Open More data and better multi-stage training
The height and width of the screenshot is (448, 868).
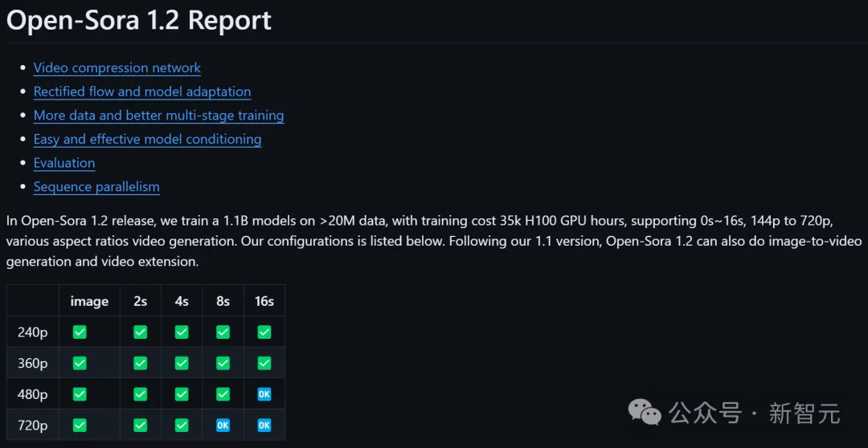click(x=159, y=116)
